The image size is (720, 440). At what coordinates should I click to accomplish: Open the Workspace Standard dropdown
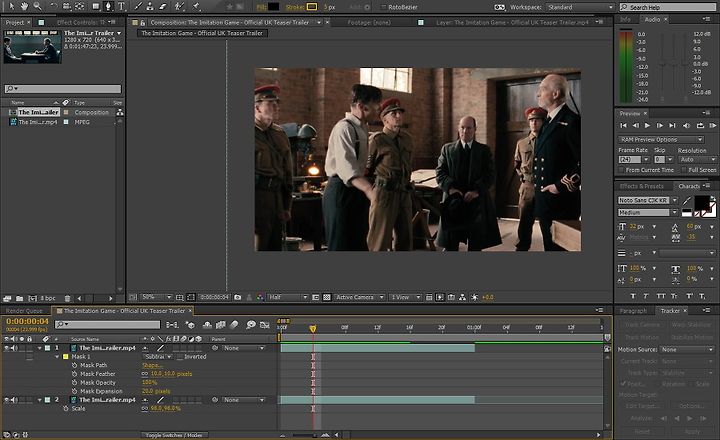(x=580, y=7)
